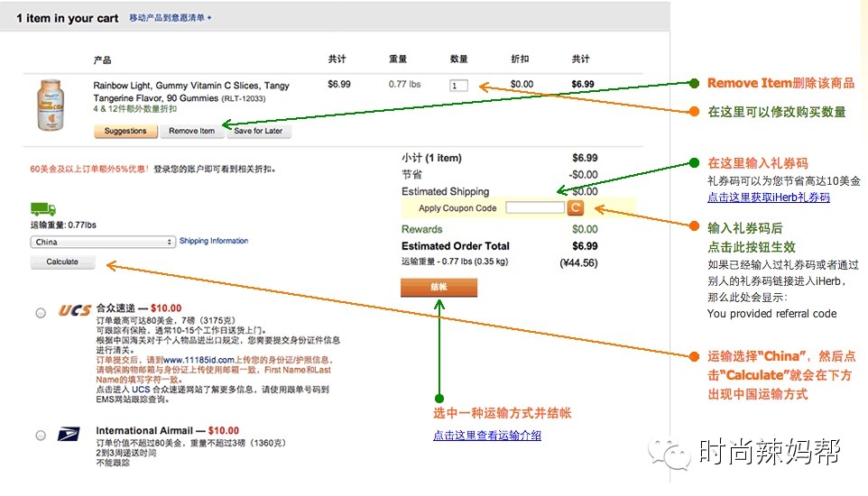The image size is (868, 496).
Task: Click the International Airmail — $10.00 option title
Action: point(168,430)
